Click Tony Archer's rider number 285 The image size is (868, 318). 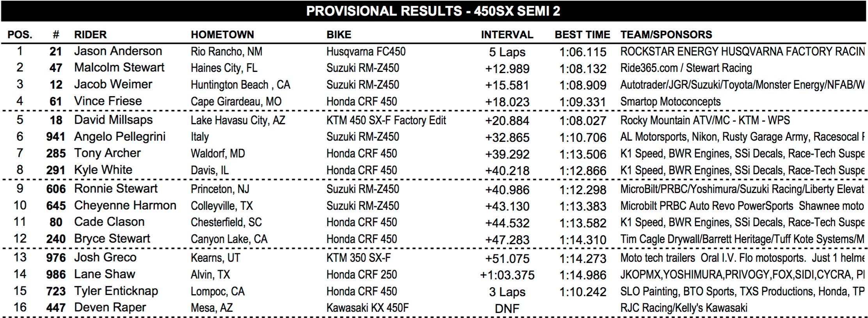coord(56,154)
